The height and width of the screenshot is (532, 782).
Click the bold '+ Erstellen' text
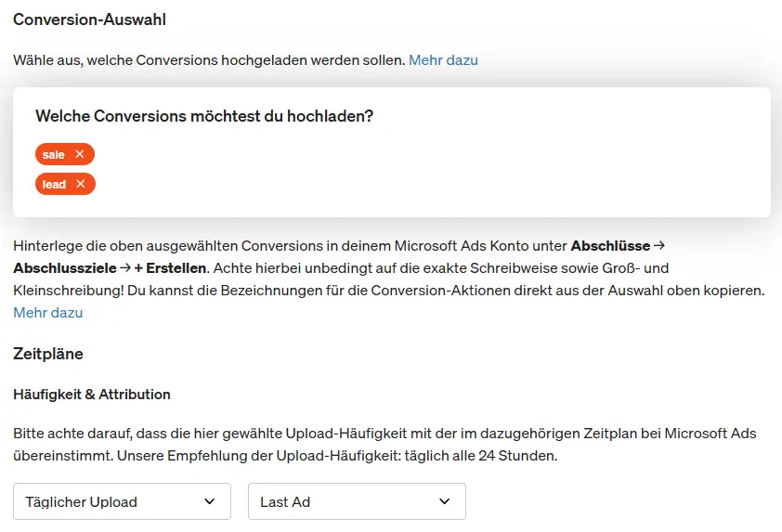(170, 268)
